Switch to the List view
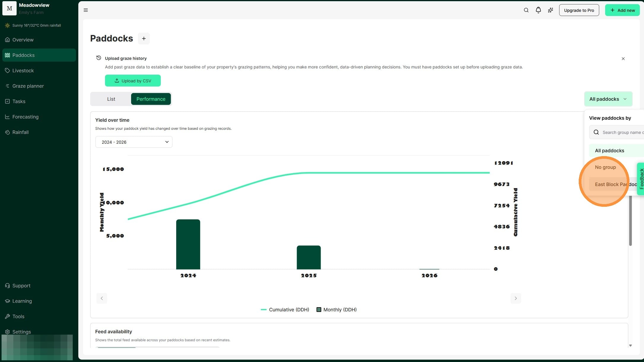This screenshot has height=362, width=644. click(x=111, y=99)
